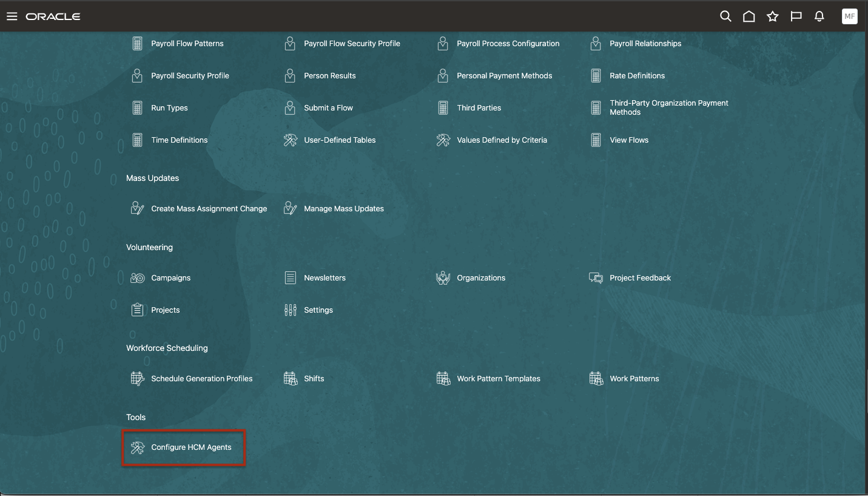Click the Campaigns target icon

click(x=137, y=278)
